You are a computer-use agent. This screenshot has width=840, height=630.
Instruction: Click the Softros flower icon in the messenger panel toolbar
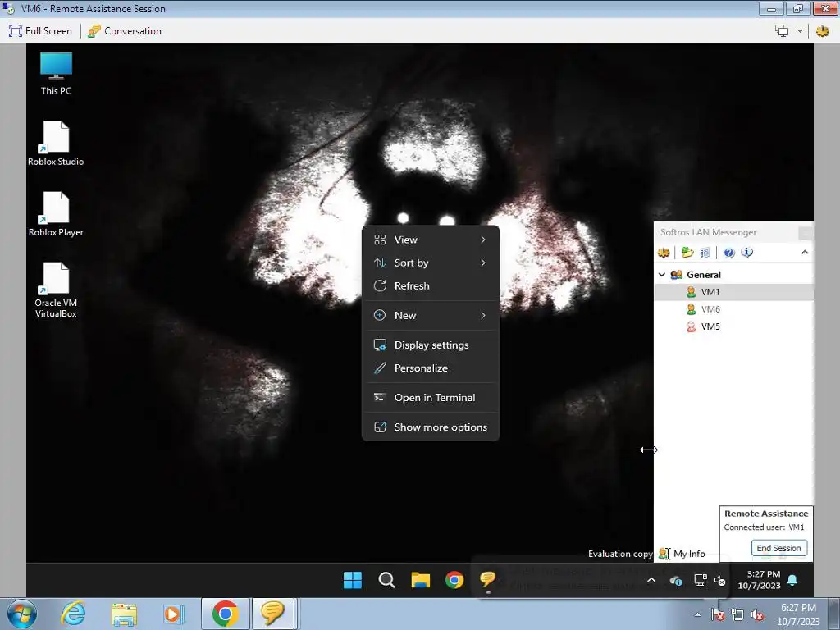tap(664, 253)
